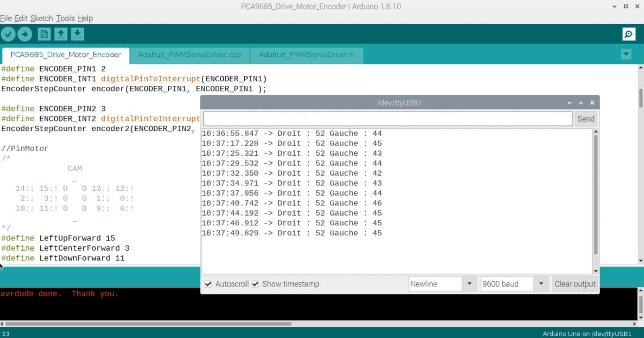The width and height of the screenshot is (644, 338).
Task: Switch to Adafruit_PWMServoDriver.h tab
Action: 306,55
